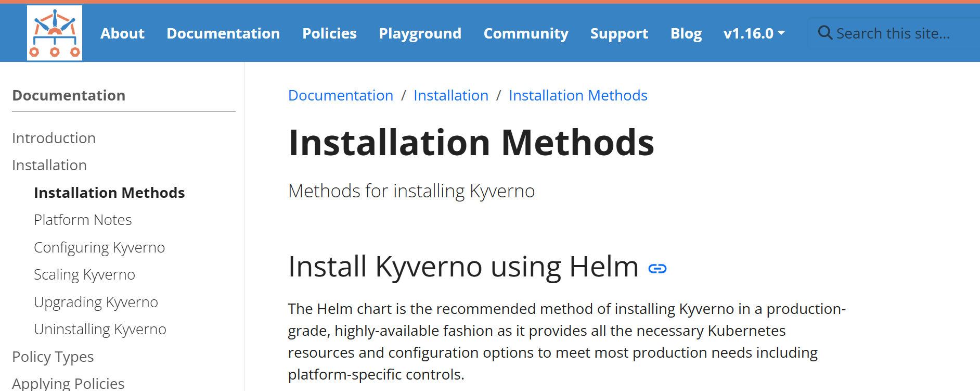
Task: Click the anchor link icon beside Helm heading
Action: tap(657, 269)
